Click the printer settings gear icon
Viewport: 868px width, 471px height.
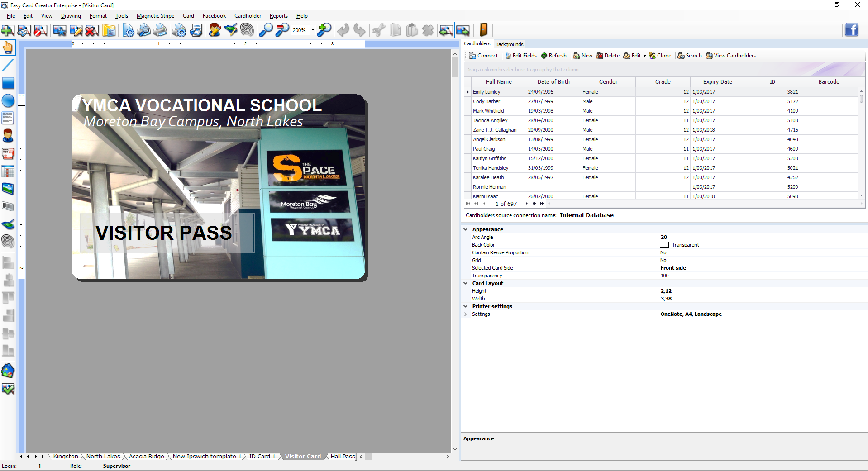point(179,30)
